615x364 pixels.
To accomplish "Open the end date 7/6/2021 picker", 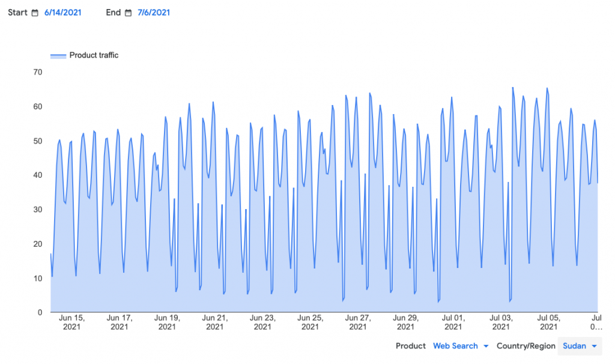I will (x=153, y=13).
